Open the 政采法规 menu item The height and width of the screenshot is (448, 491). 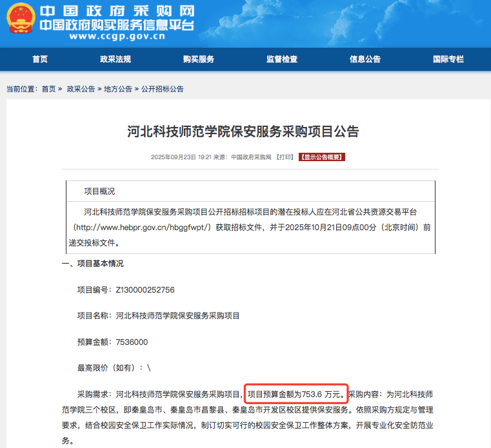pyautogui.click(x=115, y=59)
